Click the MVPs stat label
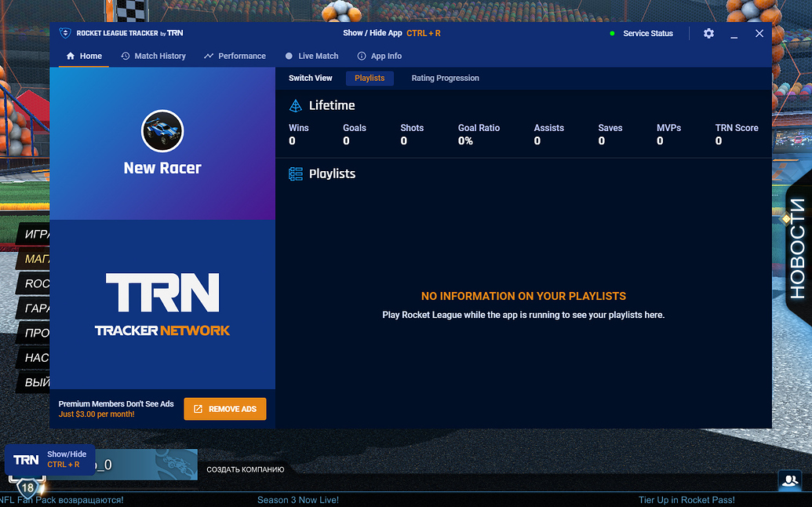Image resolution: width=812 pixels, height=507 pixels. [x=668, y=128]
